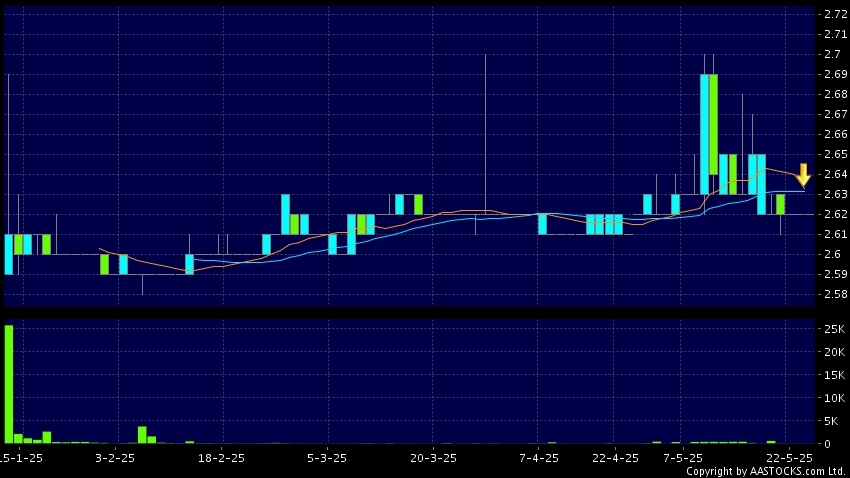This screenshot has width=850, height=478.
Task: Click the 5-3-25 date label
Action: tap(327, 458)
